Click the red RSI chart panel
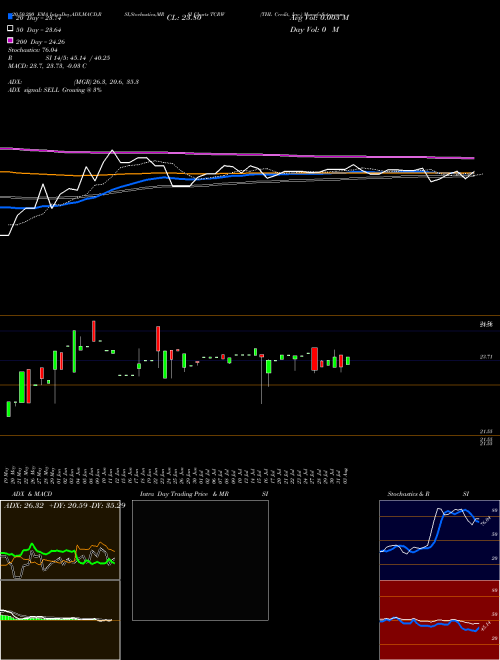The height and width of the screenshot is (660, 500). [x=439, y=620]
